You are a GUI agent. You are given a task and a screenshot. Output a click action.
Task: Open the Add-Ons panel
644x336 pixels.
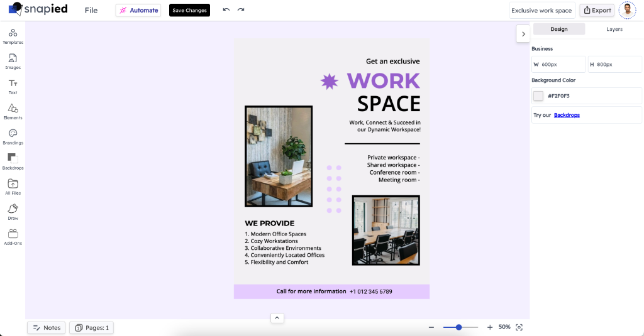(13, 237)
